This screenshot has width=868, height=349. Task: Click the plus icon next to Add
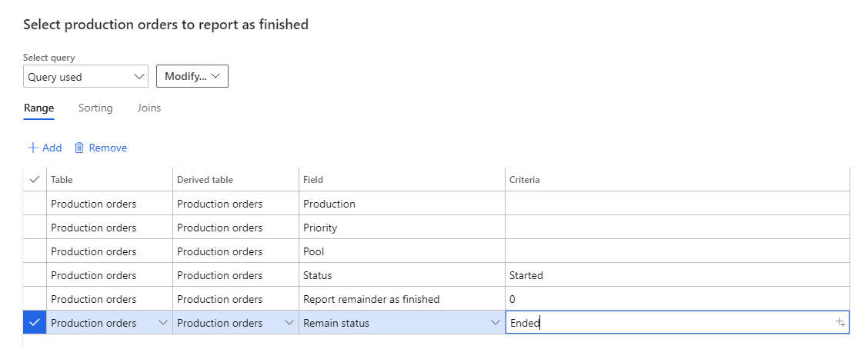(32, 148)
